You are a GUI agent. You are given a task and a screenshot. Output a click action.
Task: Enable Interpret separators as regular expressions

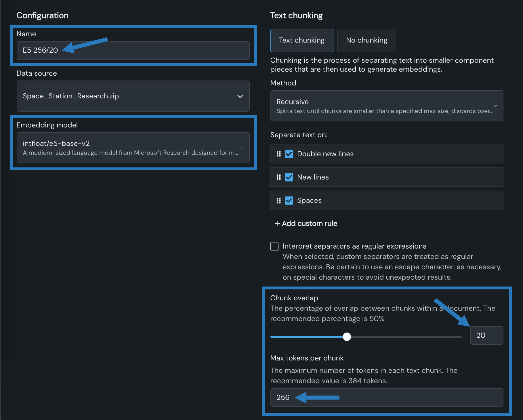coord(274,246)
